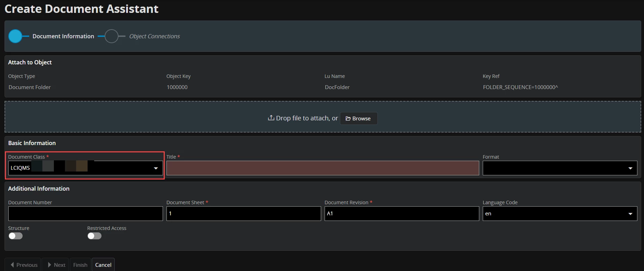Click the Additional Information heading
This screenshot has height=271, width=644.
[39, 189]
